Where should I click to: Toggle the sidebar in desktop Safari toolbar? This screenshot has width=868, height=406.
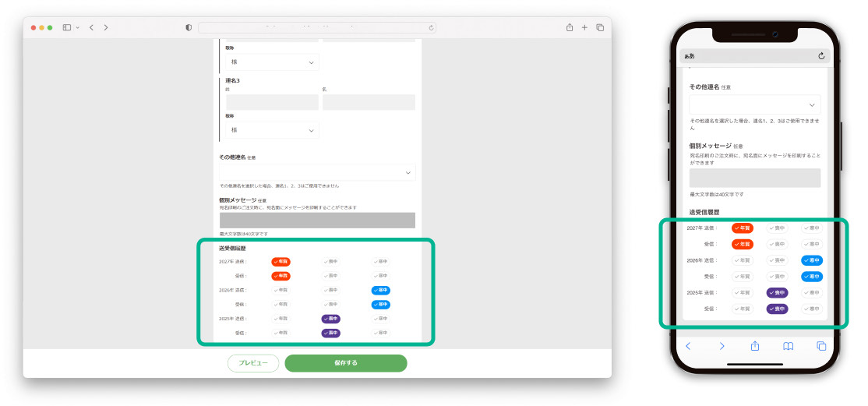click(x=66, y=27)
